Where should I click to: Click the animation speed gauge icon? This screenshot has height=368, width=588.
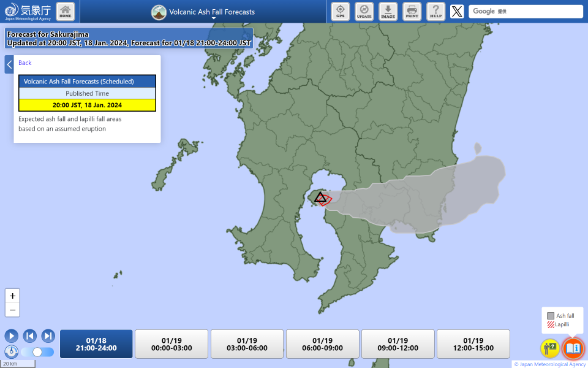(11, 352)
